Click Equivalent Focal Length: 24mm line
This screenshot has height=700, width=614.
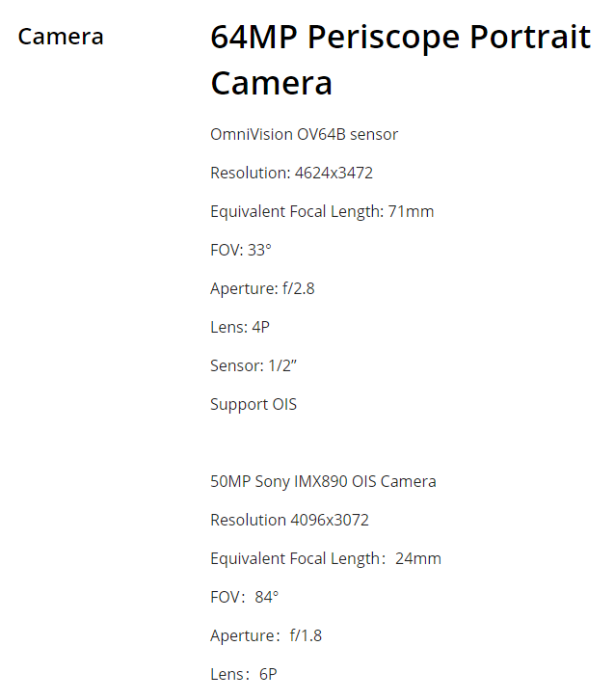click(326, 559)
